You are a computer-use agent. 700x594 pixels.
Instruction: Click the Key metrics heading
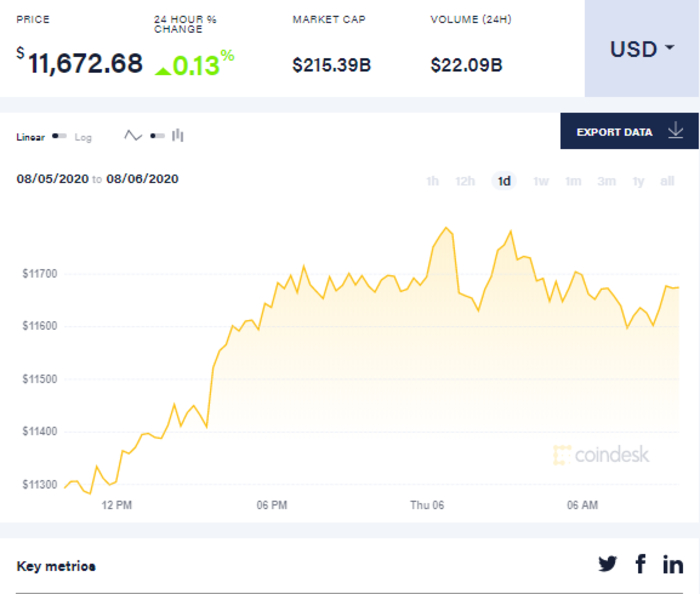point(56,566)
